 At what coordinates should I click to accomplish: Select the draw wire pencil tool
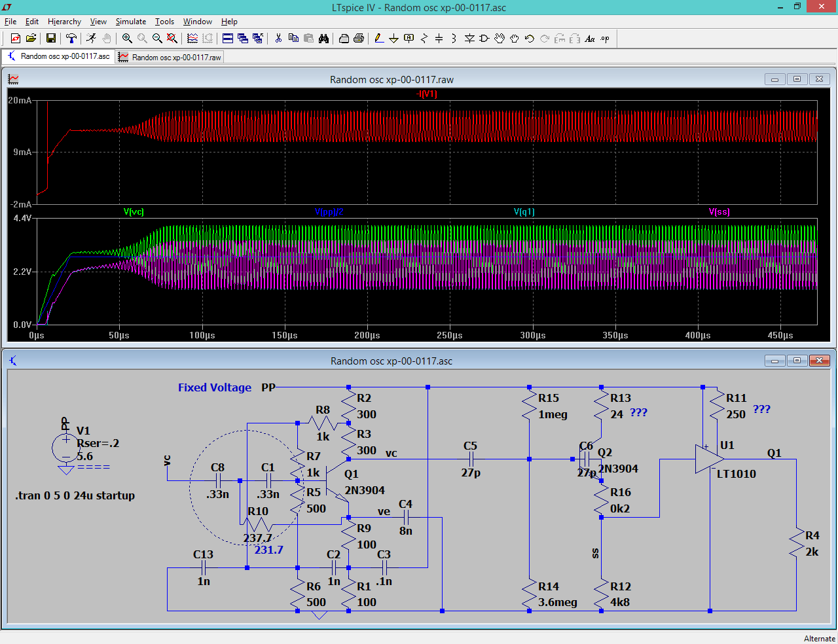tap(380, 39)
